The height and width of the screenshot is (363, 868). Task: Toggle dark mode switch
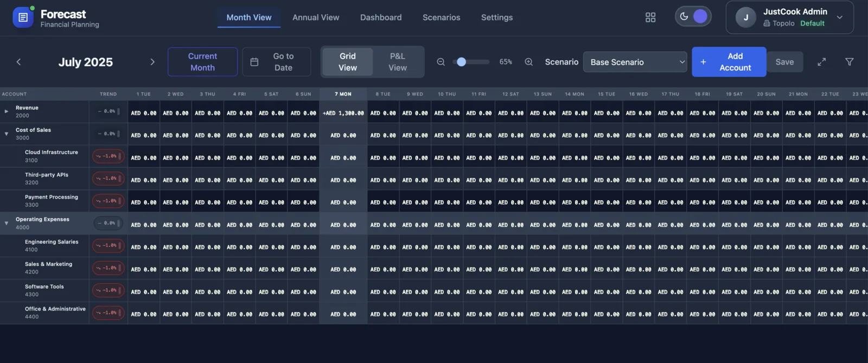click(x=693, y=17)
